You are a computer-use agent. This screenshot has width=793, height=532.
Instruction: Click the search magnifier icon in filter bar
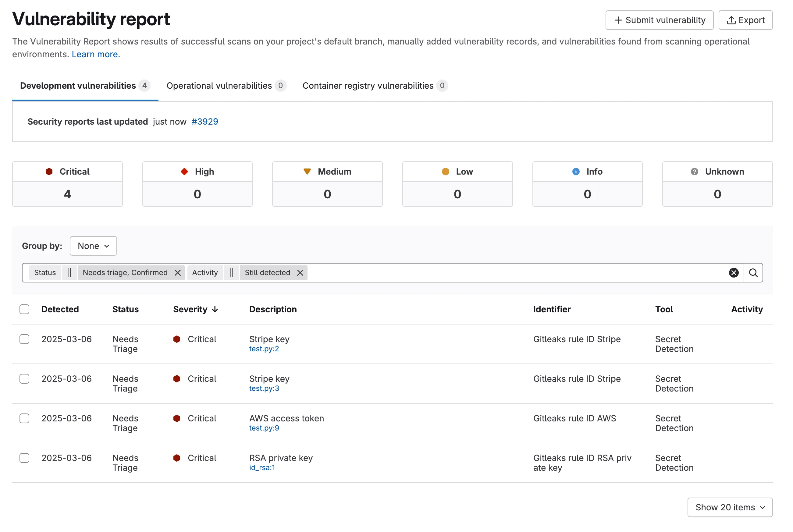753,272
